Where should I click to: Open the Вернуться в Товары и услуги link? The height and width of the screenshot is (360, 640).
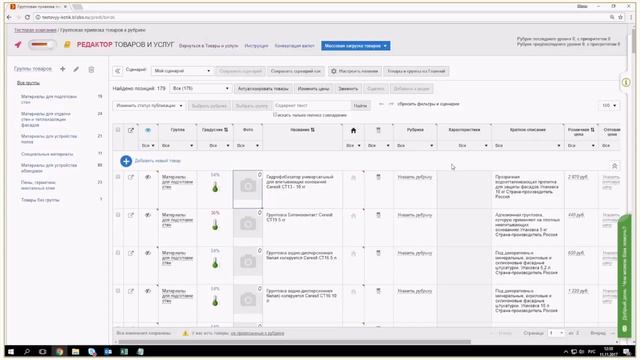click(x=208, y=46)
